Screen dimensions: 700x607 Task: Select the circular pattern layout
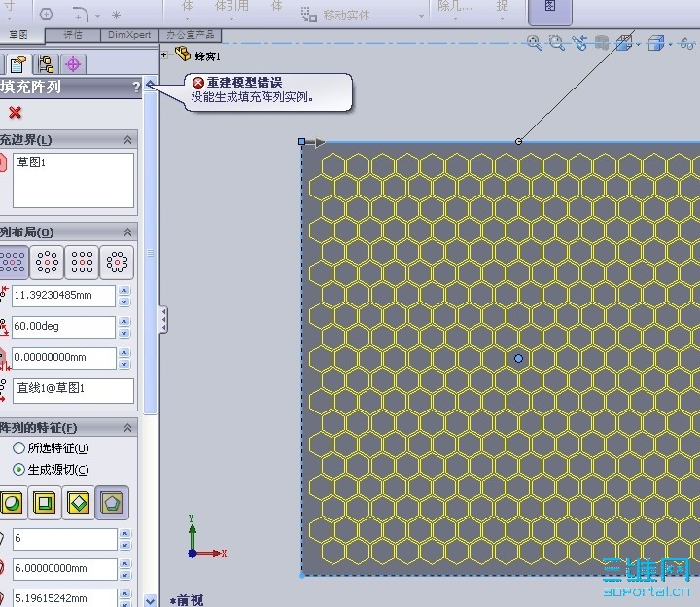47,263
